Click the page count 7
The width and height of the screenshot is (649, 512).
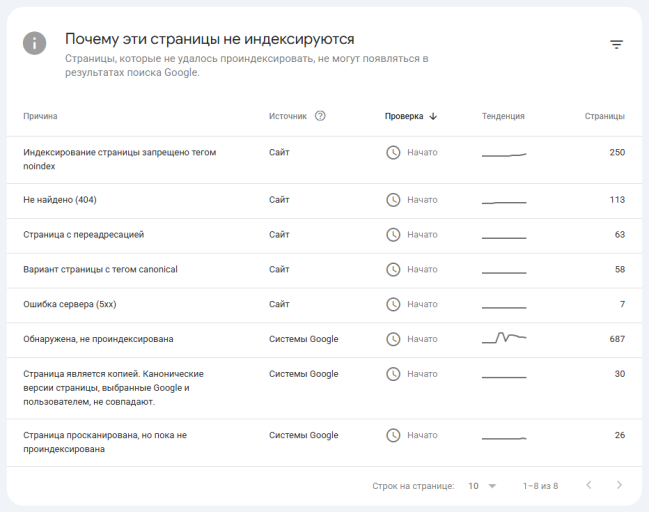pyautogui.click(x=622, y=304)
